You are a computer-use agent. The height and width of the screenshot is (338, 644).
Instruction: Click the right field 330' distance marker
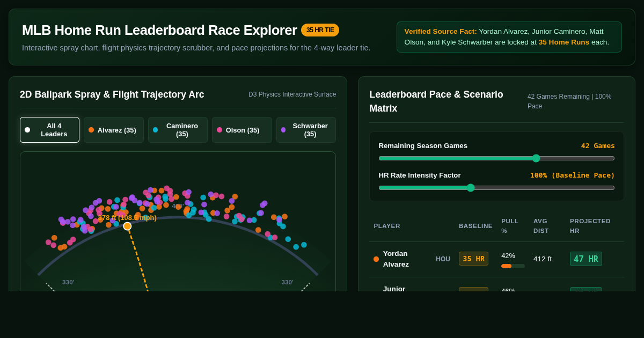(x=287, y=282)
